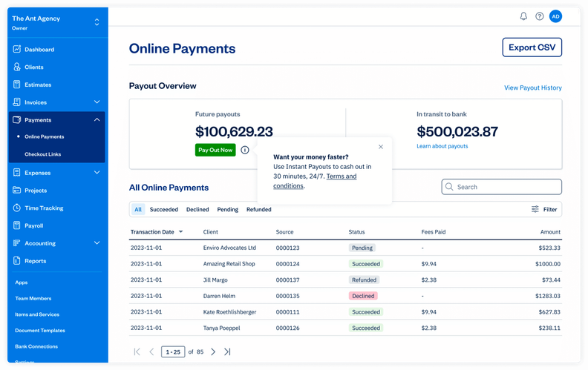This screenshot has width=588, height=370.
Task: Click the Export CSV button
Action: pos(532,47)
